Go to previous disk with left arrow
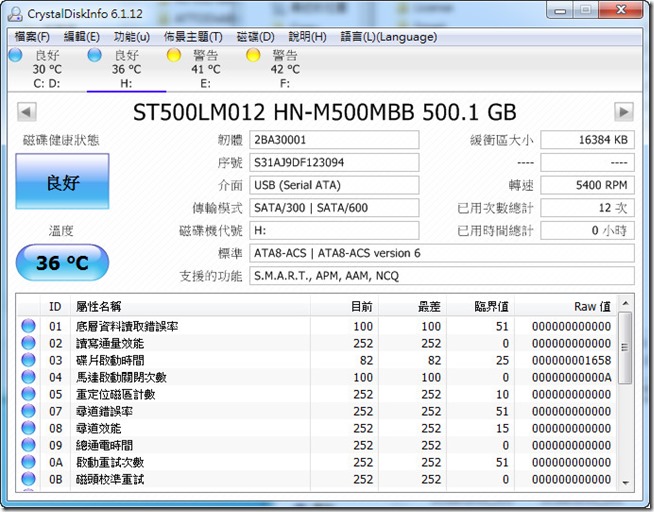654x512 pixels. point(27,112)
